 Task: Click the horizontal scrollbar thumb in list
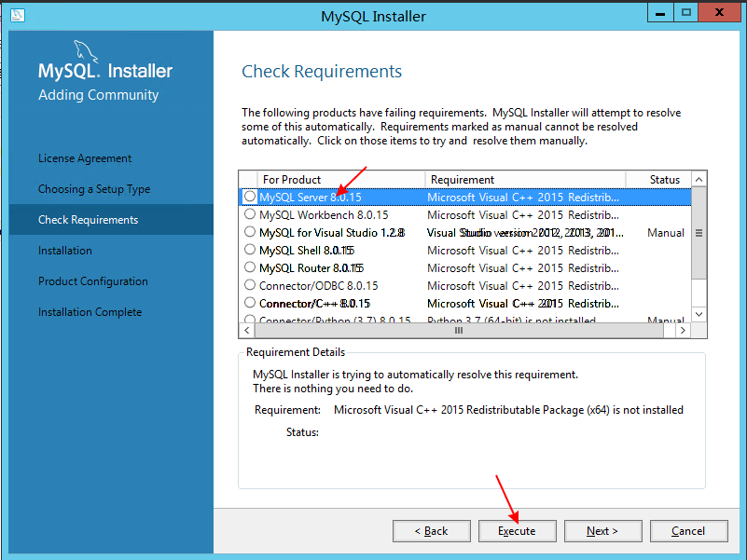pos(459,330)
